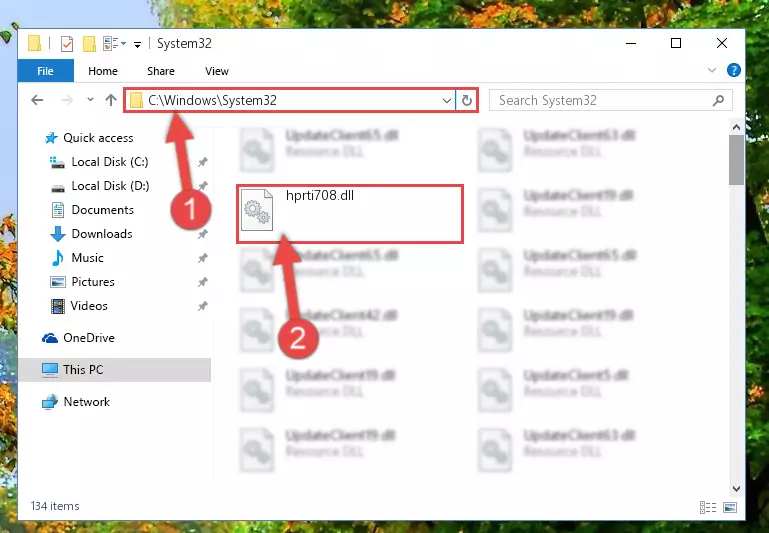Click the pin icon beside Pictures

[203, 282]
